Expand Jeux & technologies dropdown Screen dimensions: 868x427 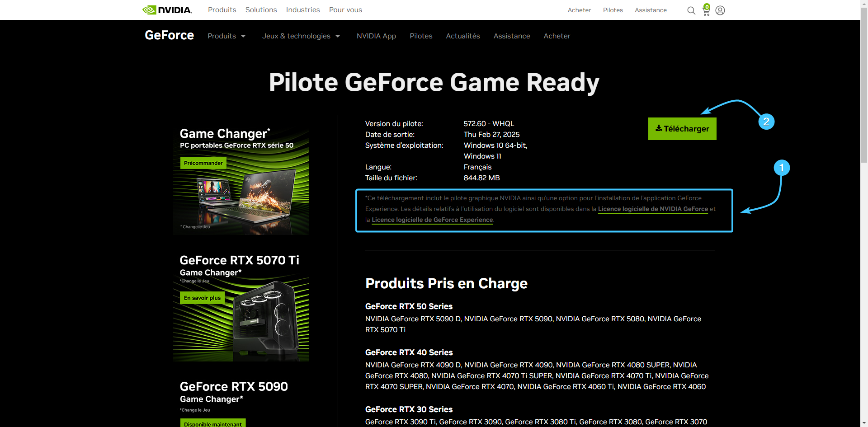pyautogui.click(x=301, y=36)
